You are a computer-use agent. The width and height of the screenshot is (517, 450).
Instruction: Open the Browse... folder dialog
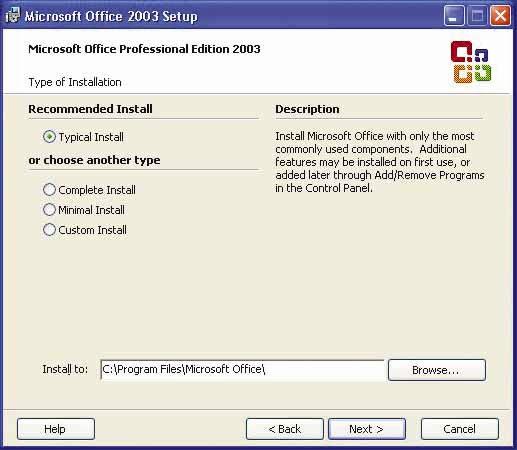[437, 370]
